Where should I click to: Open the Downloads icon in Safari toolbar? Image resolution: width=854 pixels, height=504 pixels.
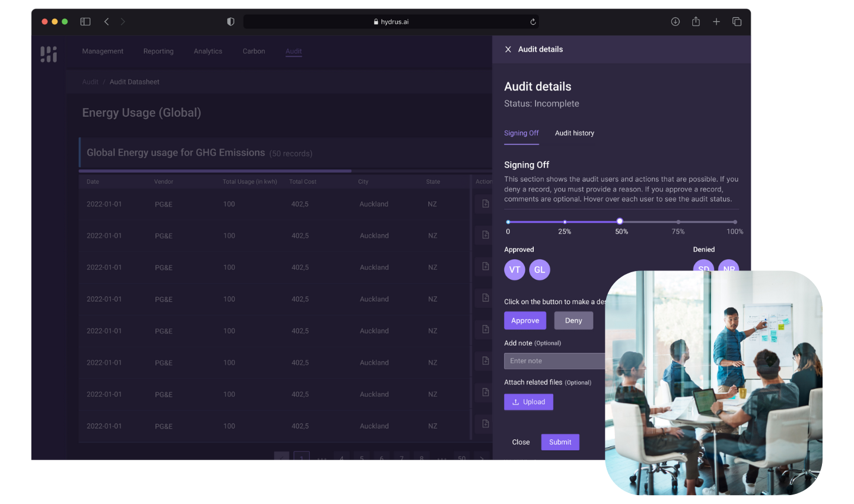675,21
